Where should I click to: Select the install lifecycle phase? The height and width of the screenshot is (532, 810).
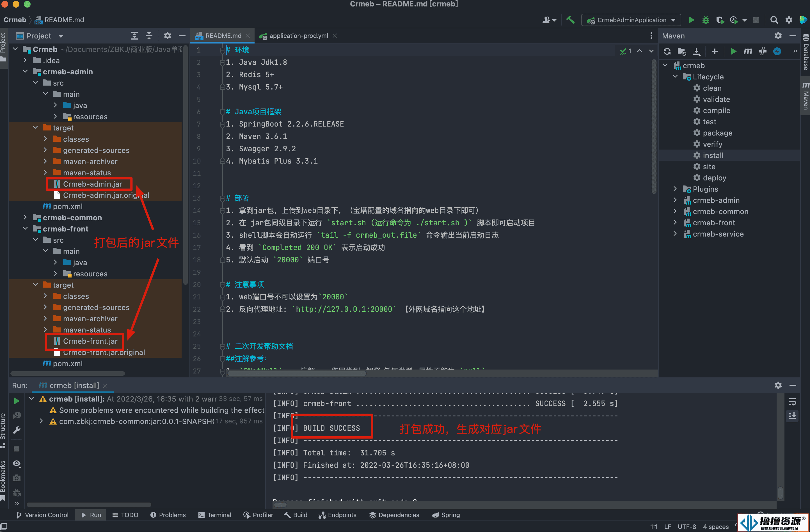pos(713,155)
